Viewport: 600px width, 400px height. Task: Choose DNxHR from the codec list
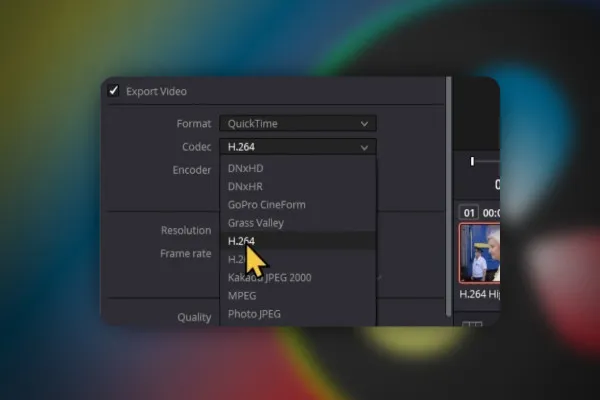[298, 186]
